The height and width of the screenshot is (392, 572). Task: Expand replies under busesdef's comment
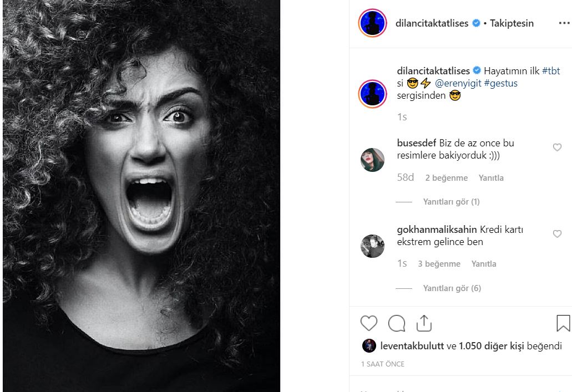(451, 202)
